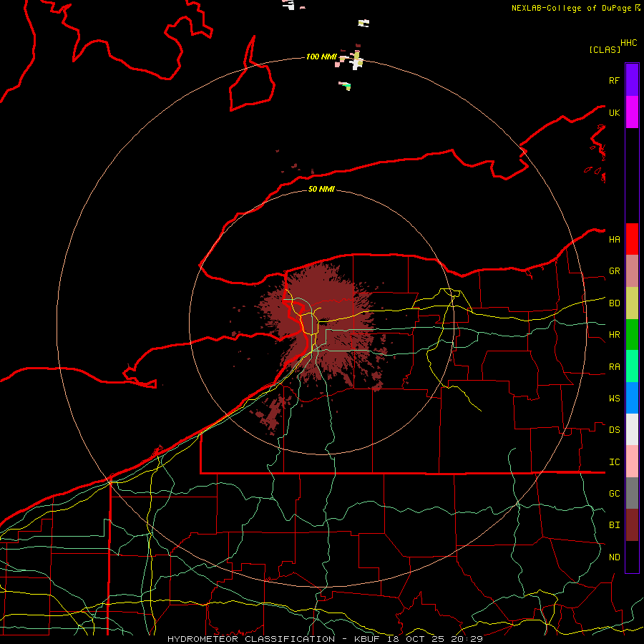Click the "HYDROMETEOR CLASSIFICATION" caption text
The width and height of the screenshot is (644, 644).
click(251, 639)
